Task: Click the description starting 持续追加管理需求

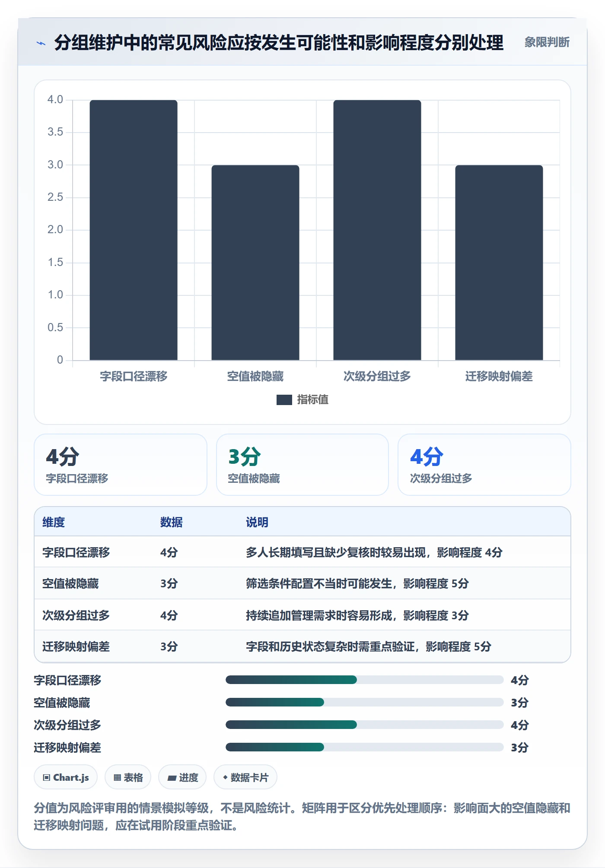Action: coord(357,615)
